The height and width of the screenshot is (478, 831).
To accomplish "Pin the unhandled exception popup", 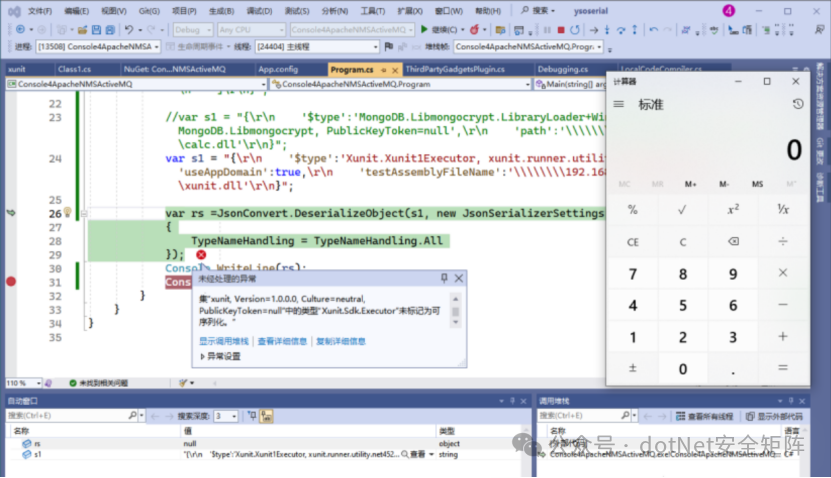I will tap(444, 278).
